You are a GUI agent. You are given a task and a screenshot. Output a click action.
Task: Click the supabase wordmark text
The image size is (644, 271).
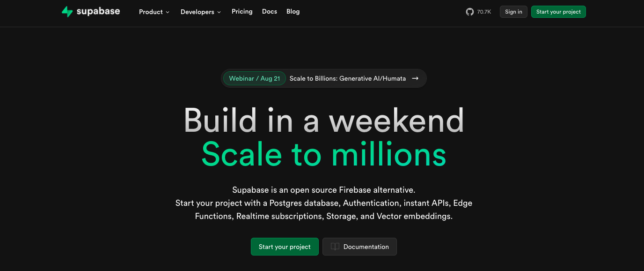(x=98, y=11)
